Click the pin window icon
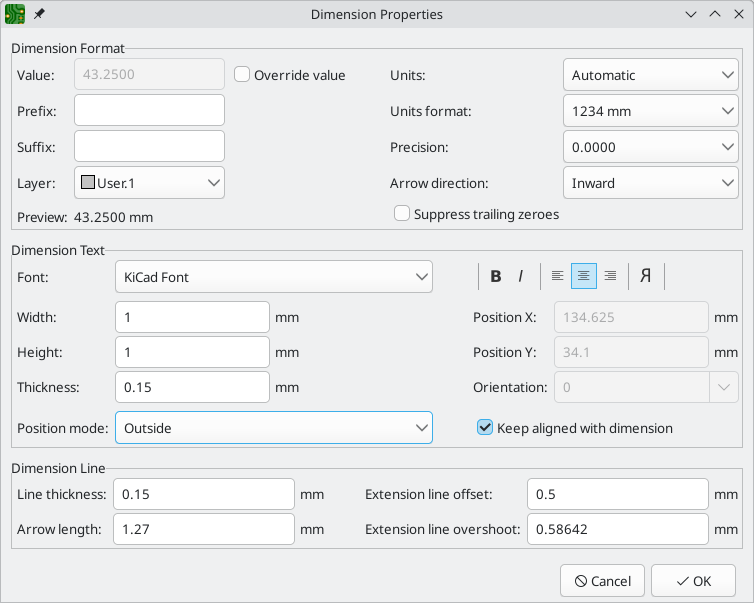The width and height of the screenshot is (754, 603). [x=39, y=14]
